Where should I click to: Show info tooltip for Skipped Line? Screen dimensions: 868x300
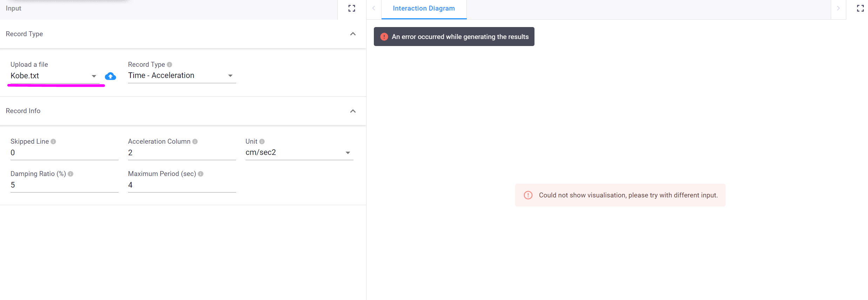click(x=53, y=142)
